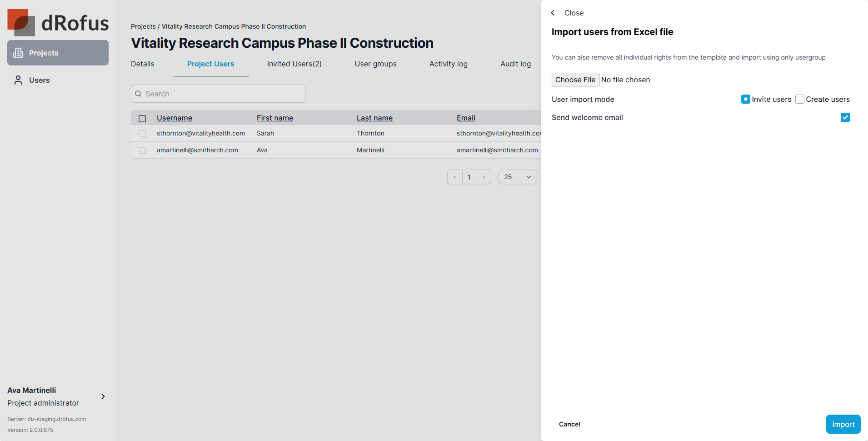868x441 pixels.
Task: Click the Cancel button in import panel
Action: pos(569,424)
